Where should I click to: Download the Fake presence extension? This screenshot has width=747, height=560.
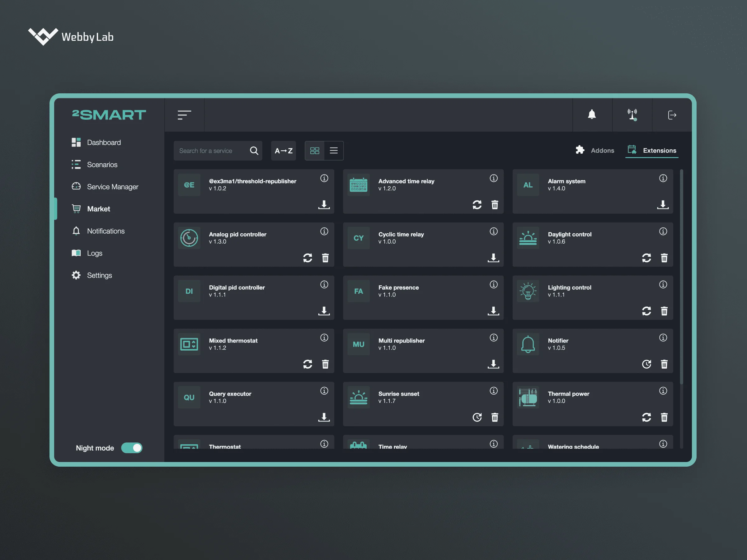click(493, 311)
